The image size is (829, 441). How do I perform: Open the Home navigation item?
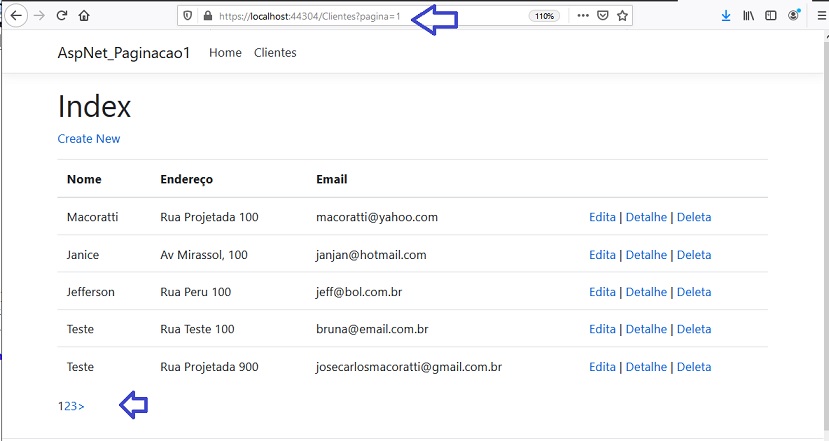pos(225,52)
